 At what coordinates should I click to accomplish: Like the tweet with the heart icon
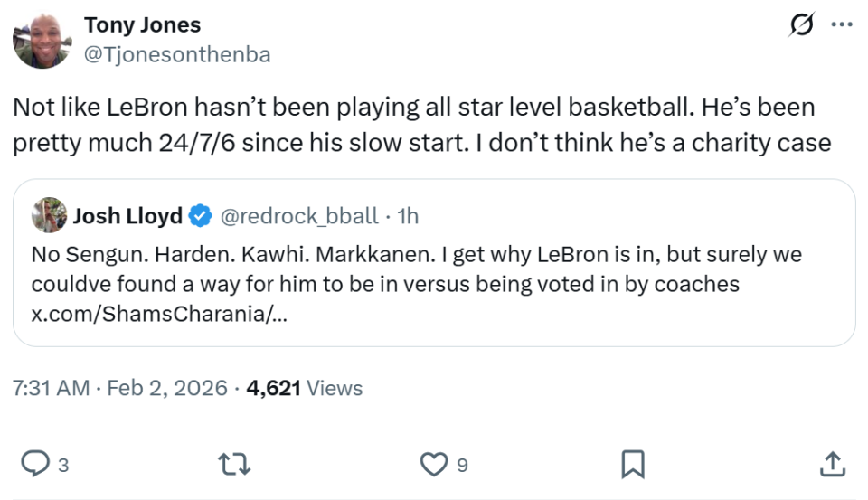point(435,465)
